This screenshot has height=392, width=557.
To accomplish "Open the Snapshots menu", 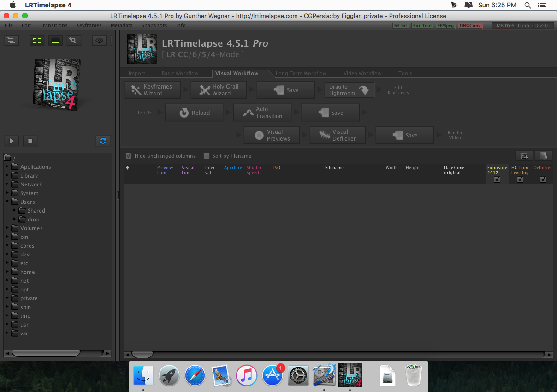I will coord(154,25).
